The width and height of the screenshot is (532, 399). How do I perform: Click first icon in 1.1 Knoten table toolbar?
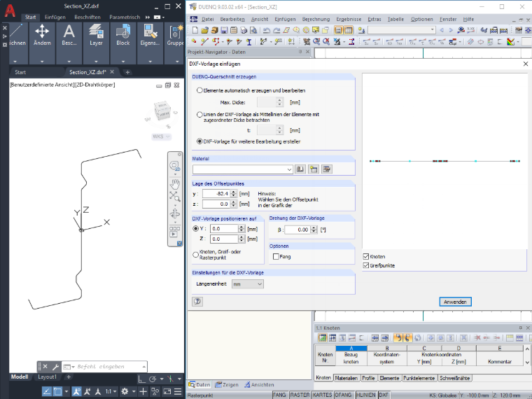(322, 337)
